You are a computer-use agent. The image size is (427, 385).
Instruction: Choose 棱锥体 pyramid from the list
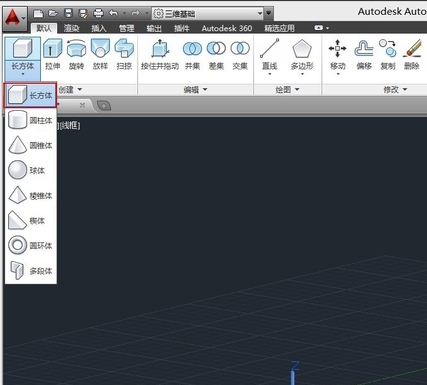(x=30, y=195)
